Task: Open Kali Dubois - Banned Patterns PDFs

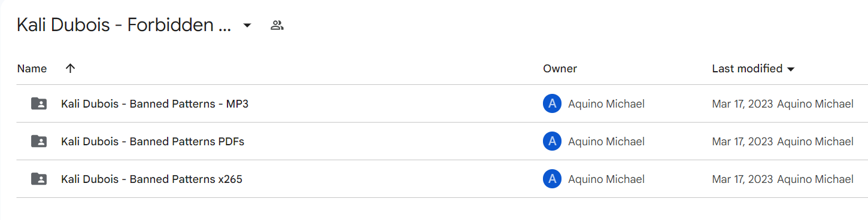Action: tap(153, 142)
